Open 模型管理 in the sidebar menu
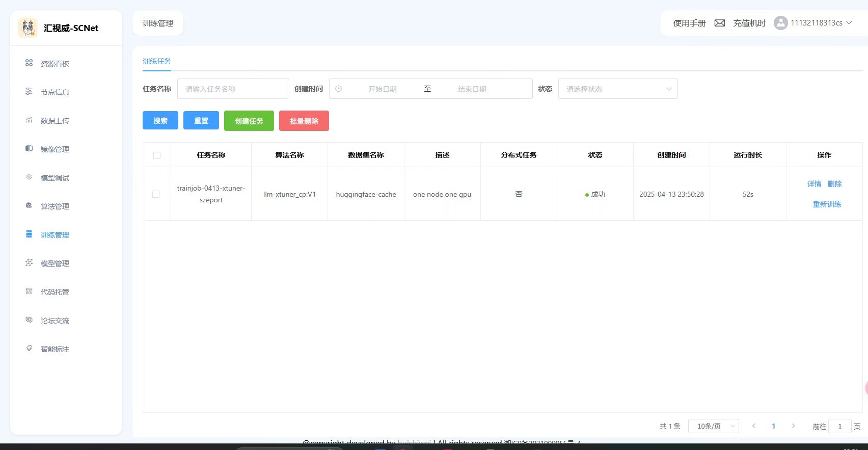Viewport: 868px width, 450px height. click(55, 263)
